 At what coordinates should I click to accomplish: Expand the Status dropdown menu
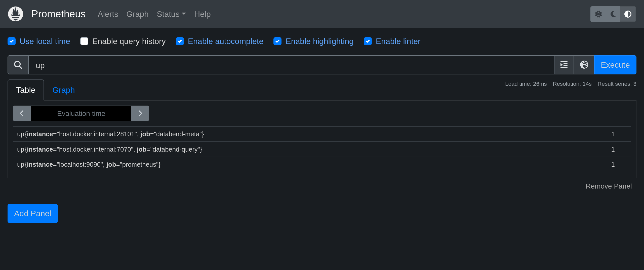171,14
